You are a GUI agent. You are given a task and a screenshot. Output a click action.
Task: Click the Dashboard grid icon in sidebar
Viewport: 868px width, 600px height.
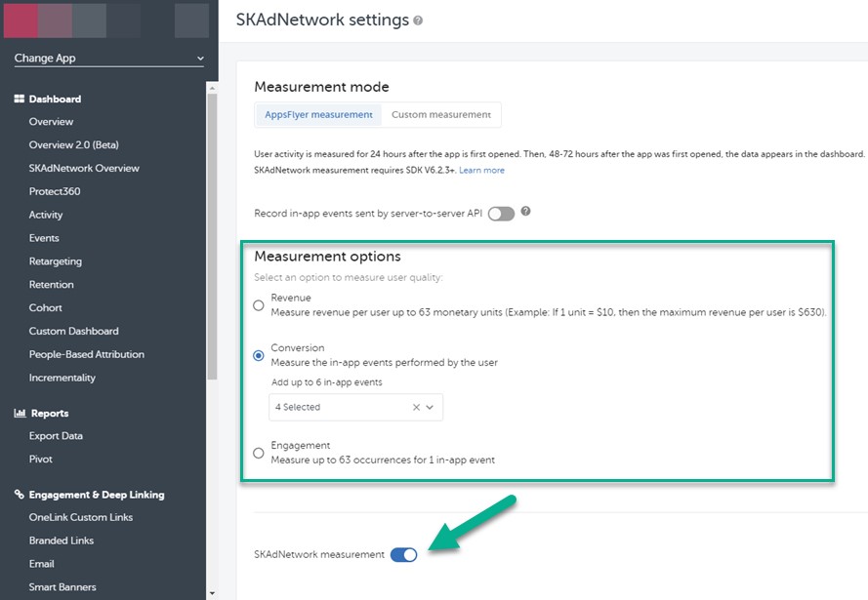(x=19, y=99)
